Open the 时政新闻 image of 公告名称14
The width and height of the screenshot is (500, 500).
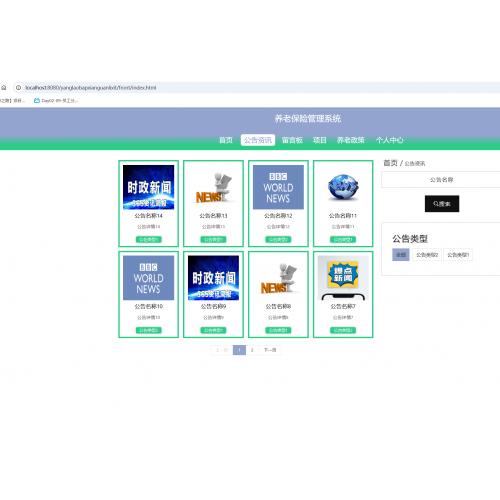(x=149, y=187)
